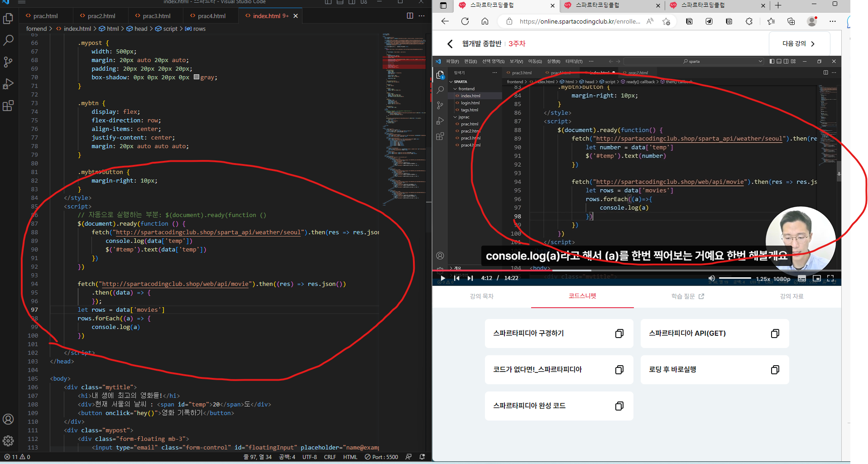Open the Favorites list in Edge
The height and width of the screenshot is (464, 868).
[x=771, y=21]
